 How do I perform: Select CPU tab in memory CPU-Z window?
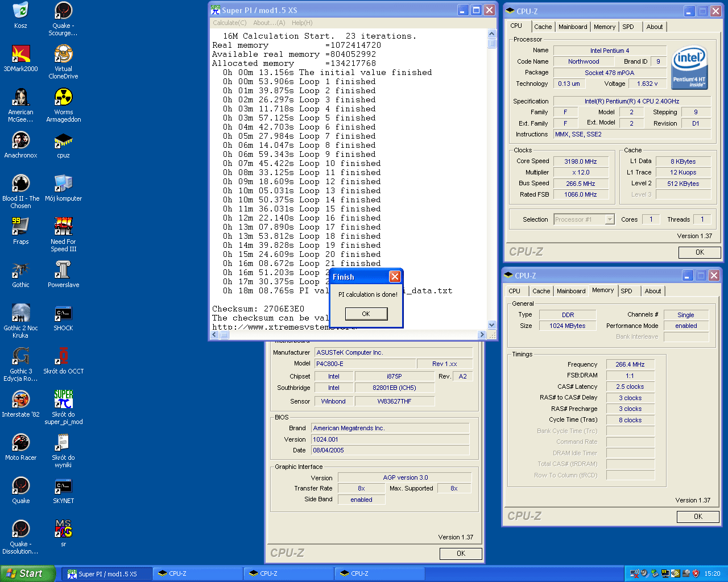[x=514, y=291]
